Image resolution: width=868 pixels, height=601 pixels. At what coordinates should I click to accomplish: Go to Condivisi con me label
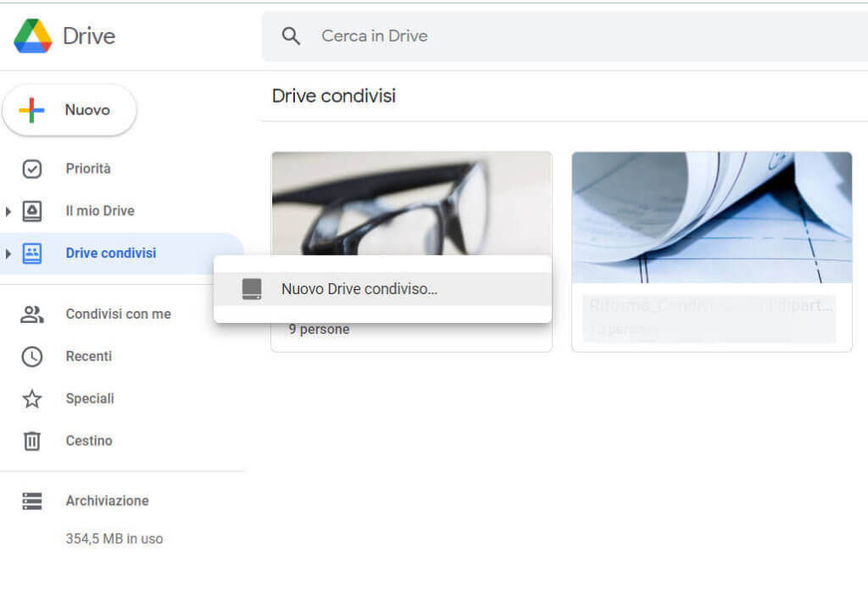[118, 314]
